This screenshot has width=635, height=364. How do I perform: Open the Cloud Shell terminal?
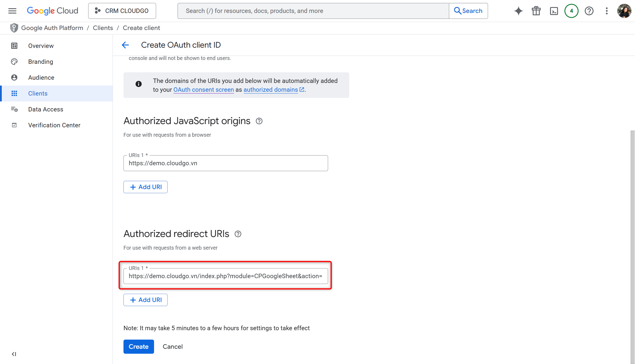point(554,11)
